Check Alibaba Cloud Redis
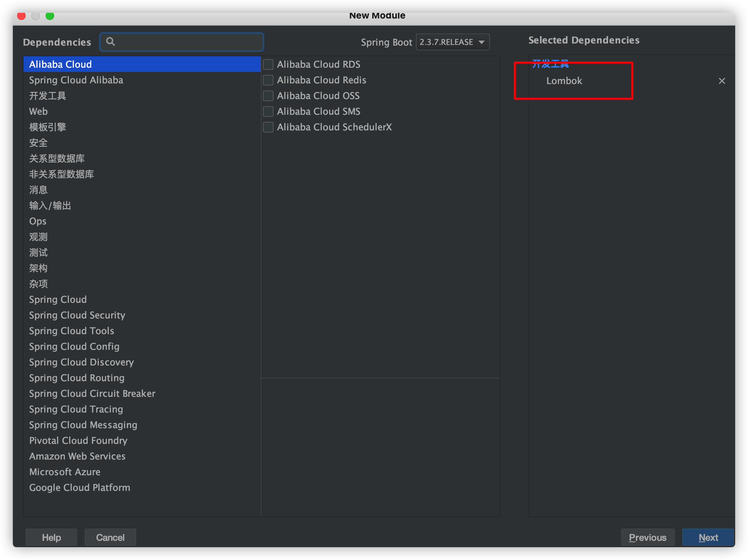 click(268, 80)
